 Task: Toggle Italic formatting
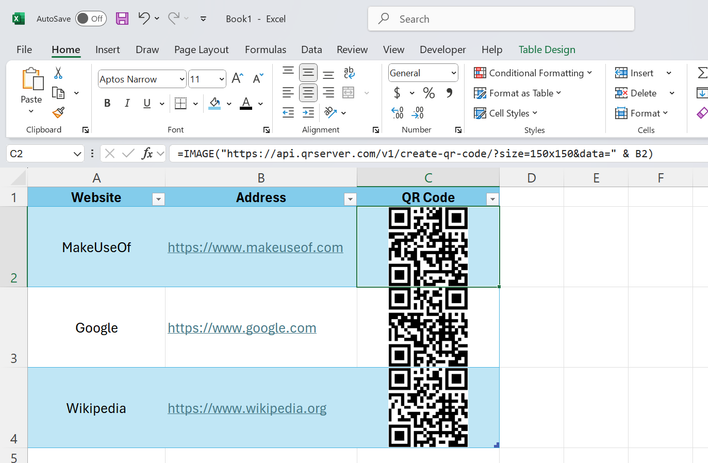click(127, 103)
